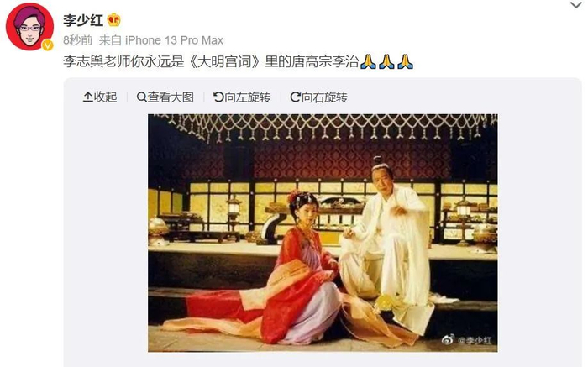The width and height of the screenshot is (588, 367).
Task: Collapse the image with 收起
Action: [x=100, y=97]
